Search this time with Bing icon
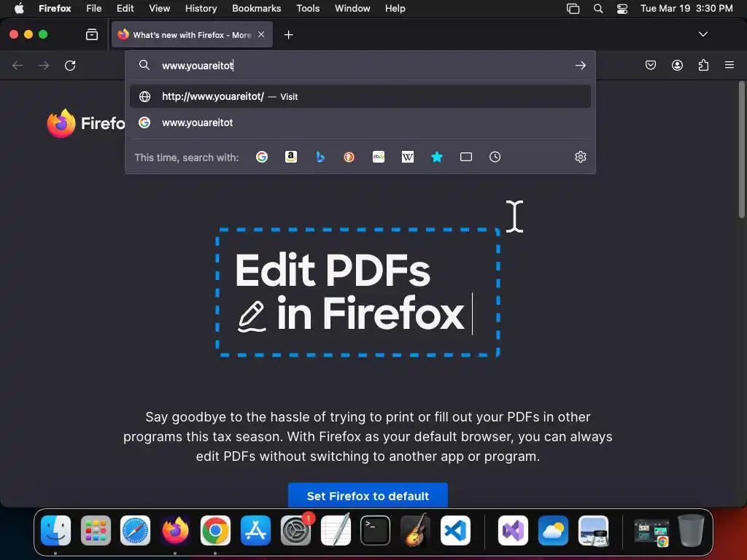Image resolution: width=747 pixels, height=560 pixels. [x=320, y=157]
